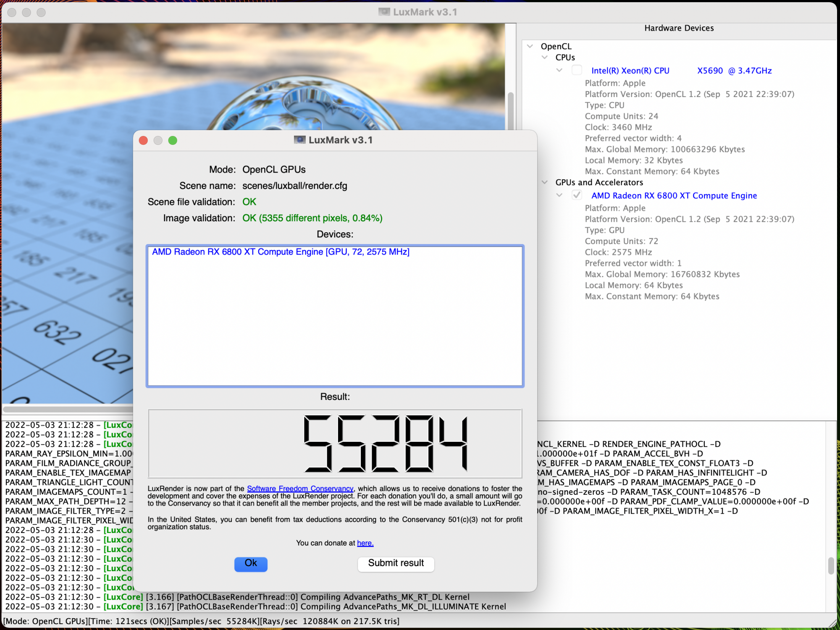Collapse the GPUs and Accelerators node
The height and width of the screenshot is (630, 840).
[x=545, y=182]
